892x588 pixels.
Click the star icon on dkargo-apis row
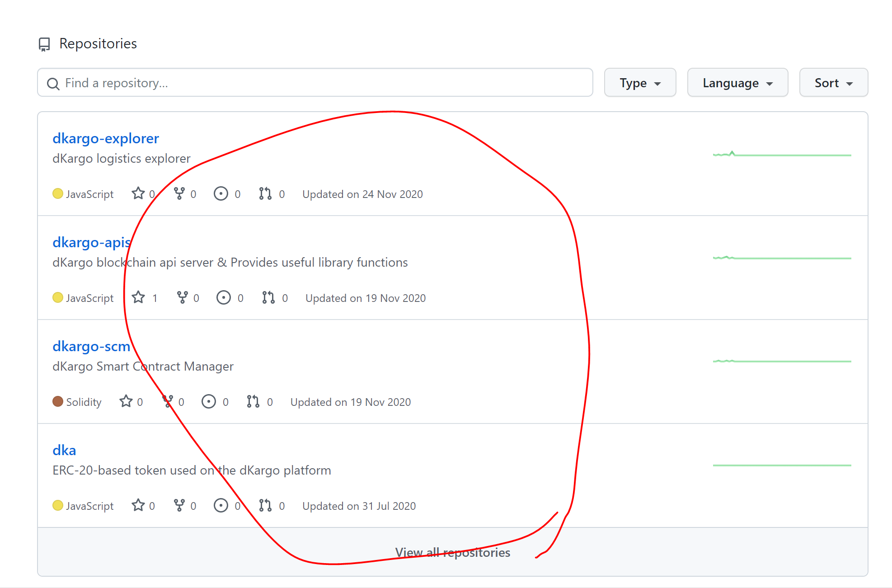point(138,298)
